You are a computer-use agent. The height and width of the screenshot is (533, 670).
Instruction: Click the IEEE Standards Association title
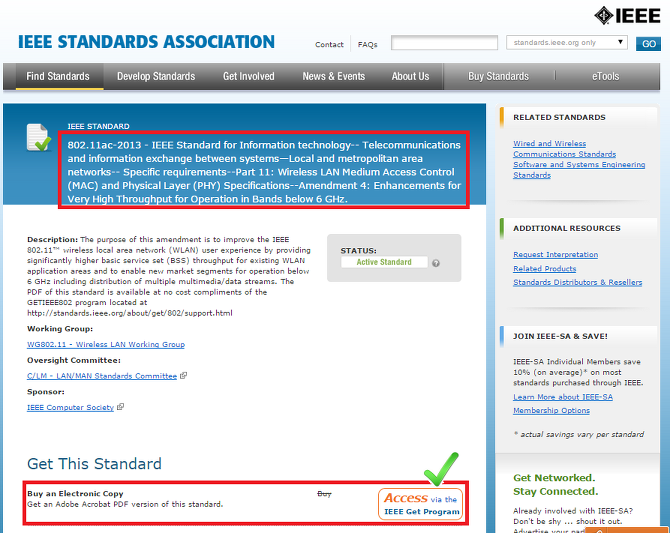click(146, 42)
